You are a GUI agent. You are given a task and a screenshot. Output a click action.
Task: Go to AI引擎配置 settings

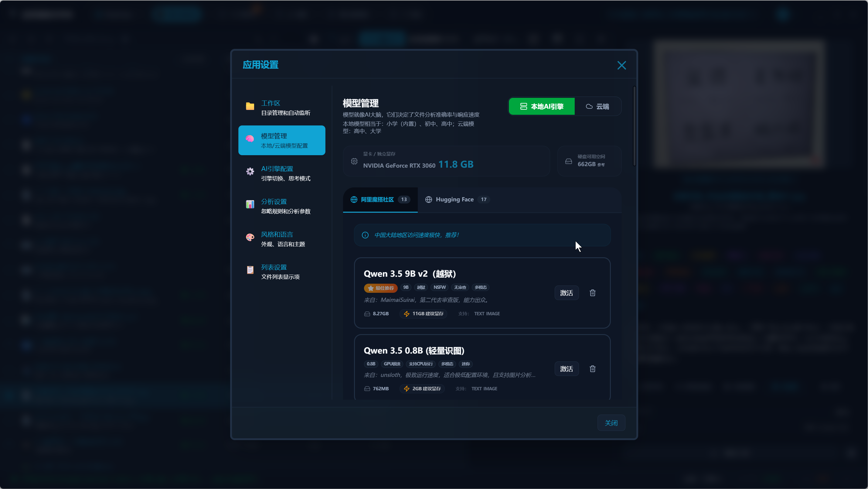click(282, 173)
